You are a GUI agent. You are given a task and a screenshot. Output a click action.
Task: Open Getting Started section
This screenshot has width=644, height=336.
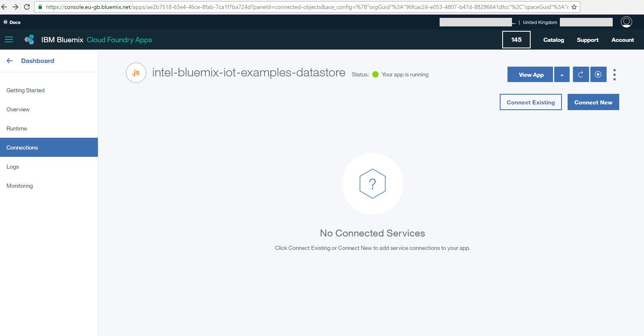[x=49, y=90]
